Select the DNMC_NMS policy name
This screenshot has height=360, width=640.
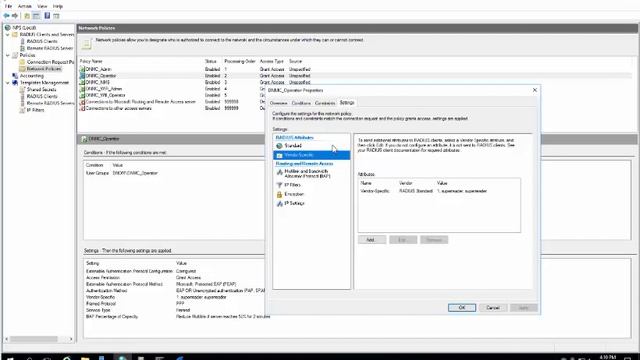[x=98, y=82]
